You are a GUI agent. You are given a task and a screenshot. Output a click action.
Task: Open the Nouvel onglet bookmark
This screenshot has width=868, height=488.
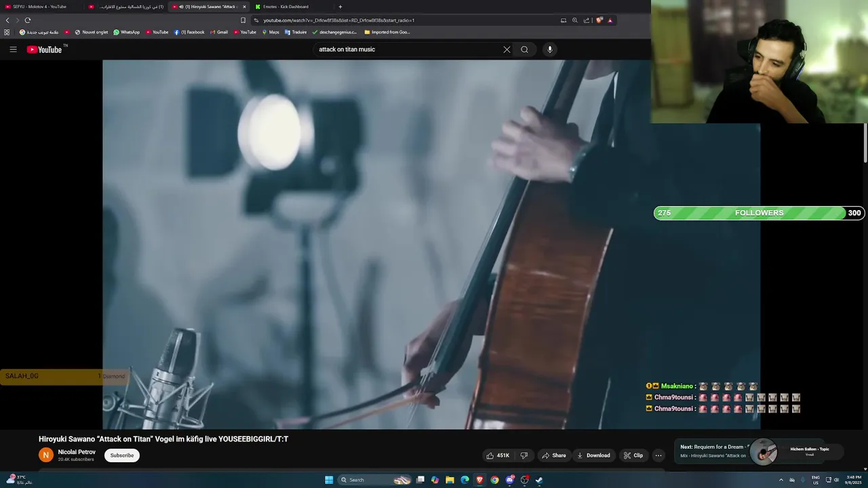click(92, 32)
